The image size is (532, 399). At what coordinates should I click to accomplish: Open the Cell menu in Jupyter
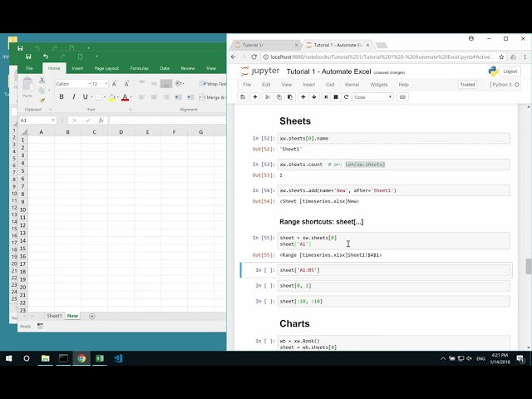click(x=330, y=85)
